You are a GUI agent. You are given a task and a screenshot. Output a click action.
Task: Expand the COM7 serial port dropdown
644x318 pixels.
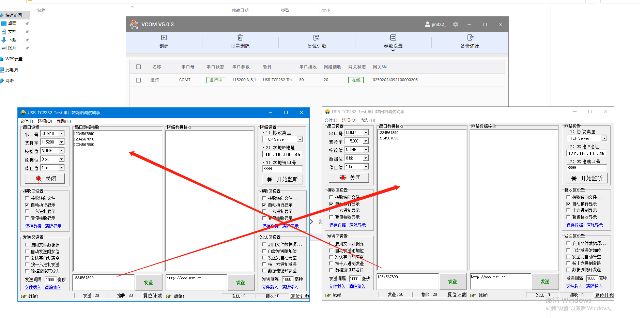tap(366, 133)
